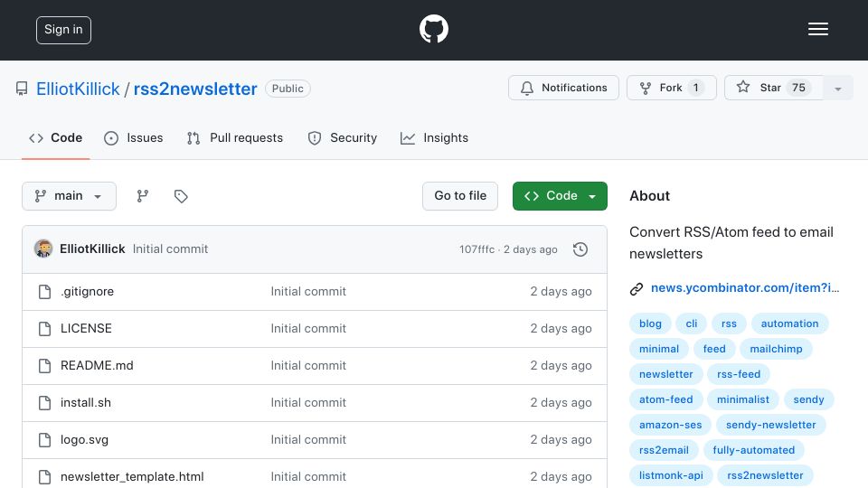Viewport: 868px width, 488px height.
Task: Open the Insights tab
Action: (x=435, y=137)
